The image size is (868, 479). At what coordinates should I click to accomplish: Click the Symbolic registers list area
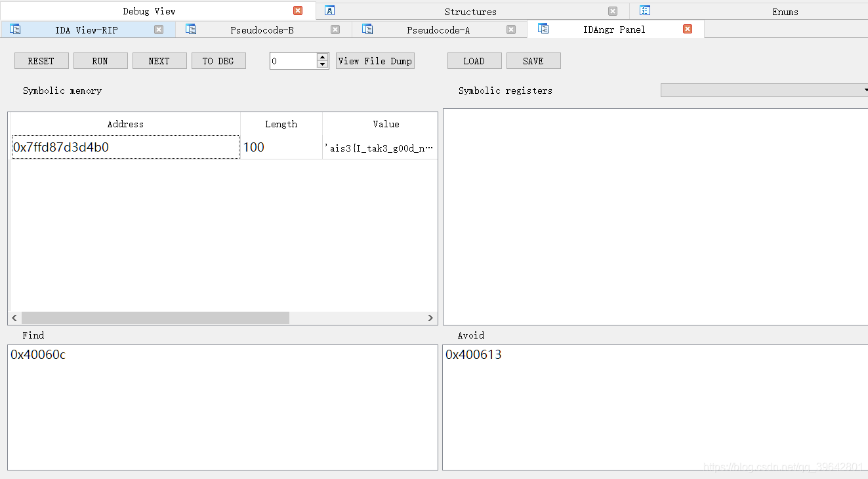pos(655,217)
